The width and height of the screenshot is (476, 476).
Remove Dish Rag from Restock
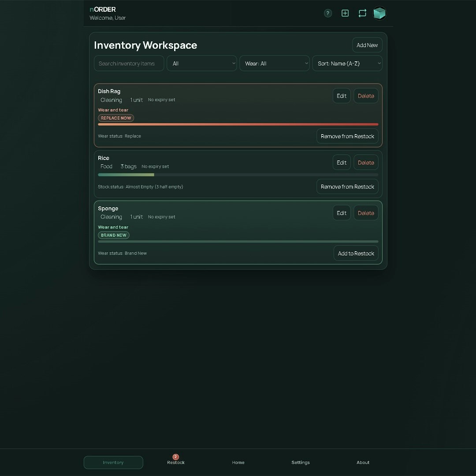[x=347, y=136]
